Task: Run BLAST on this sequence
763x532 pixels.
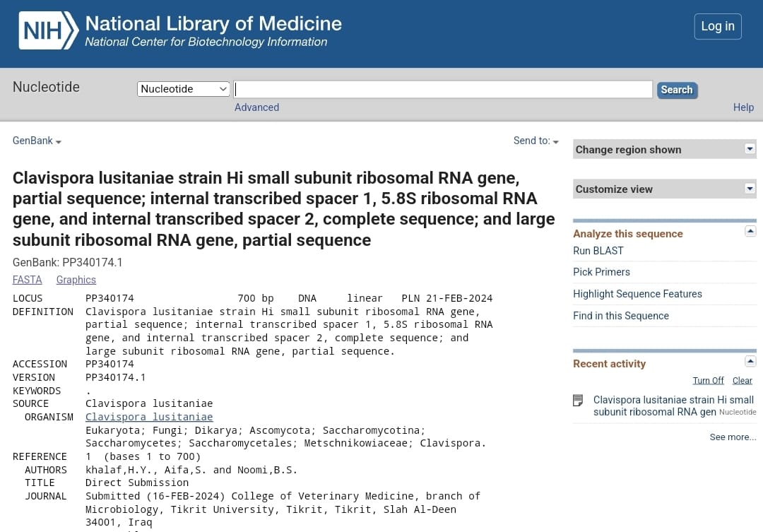Action: click(598, 251)
